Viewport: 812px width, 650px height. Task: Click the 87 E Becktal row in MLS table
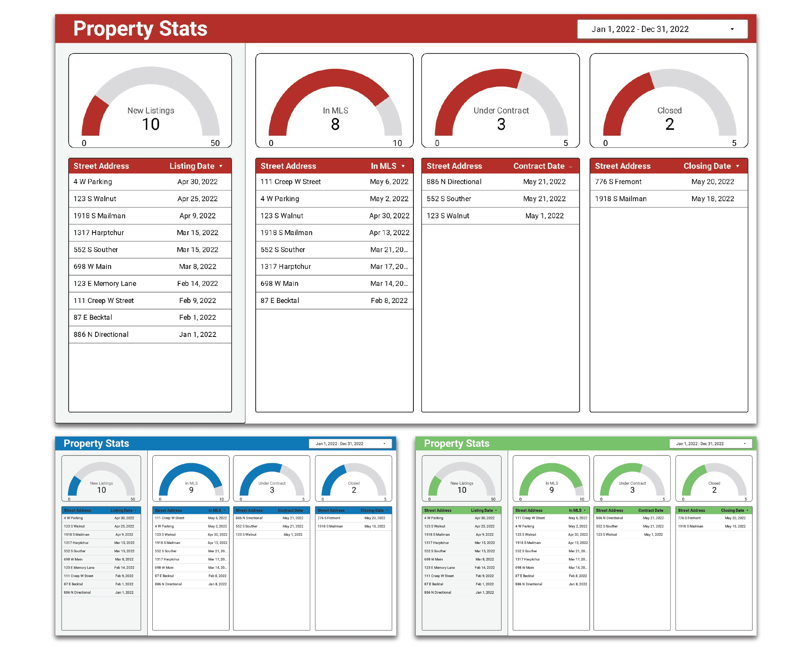click(334, 300)
